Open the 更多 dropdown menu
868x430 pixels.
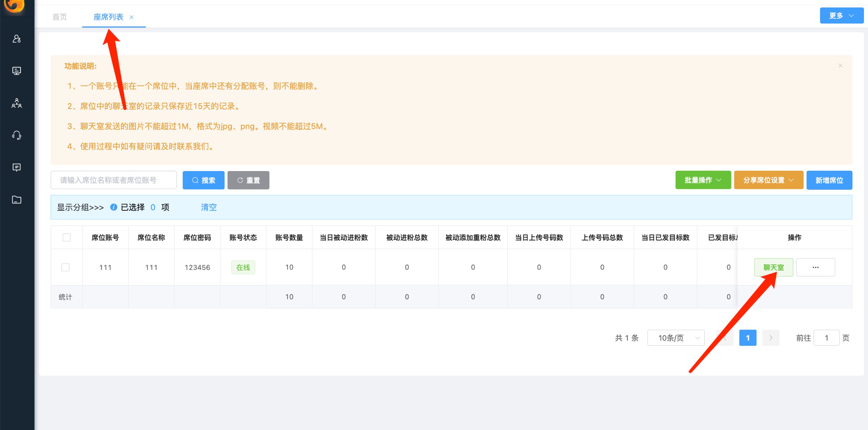coord(841,16)
